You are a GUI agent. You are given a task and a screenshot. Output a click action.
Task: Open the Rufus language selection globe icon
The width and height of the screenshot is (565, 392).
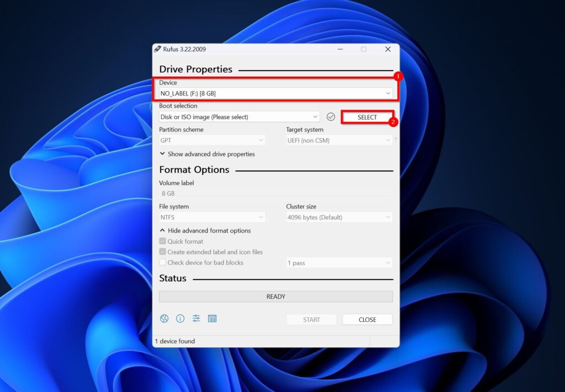pos(163,319)
